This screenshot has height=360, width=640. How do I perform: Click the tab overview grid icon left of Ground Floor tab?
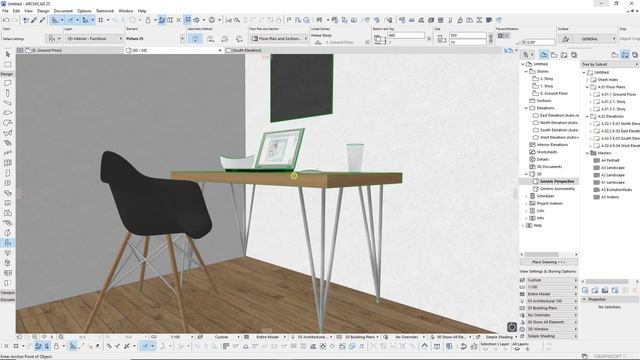(x=20, y=50)
